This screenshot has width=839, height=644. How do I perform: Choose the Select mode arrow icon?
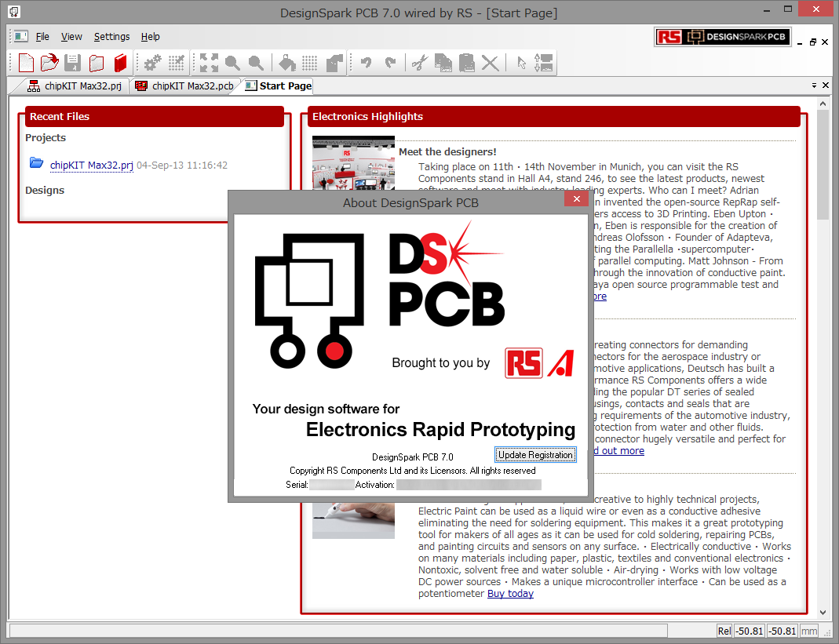(521, 63)
